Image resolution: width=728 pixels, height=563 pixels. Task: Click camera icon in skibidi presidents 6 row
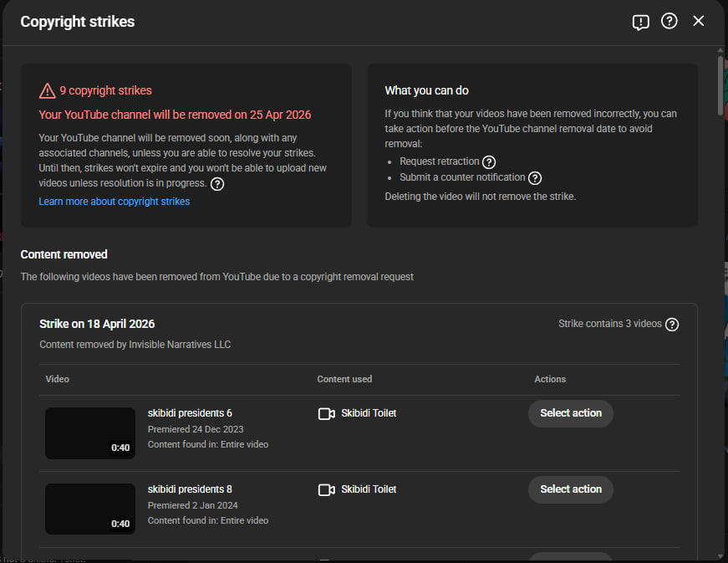click(x=327, y=413)
